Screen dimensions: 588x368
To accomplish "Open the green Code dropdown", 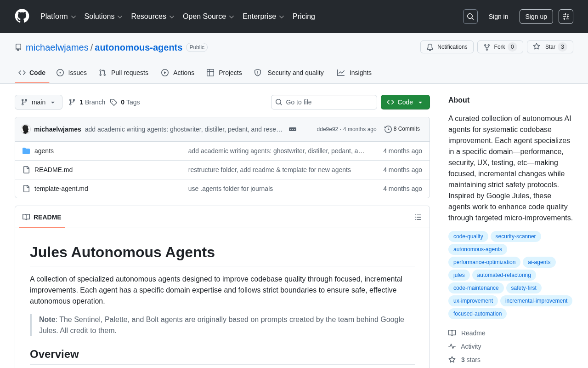I will coord(405,102).
